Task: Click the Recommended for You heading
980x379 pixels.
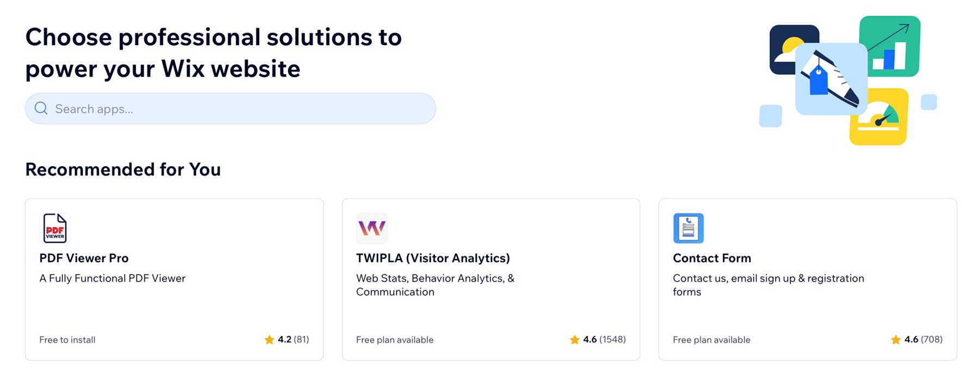Action: tap(122, 169)
